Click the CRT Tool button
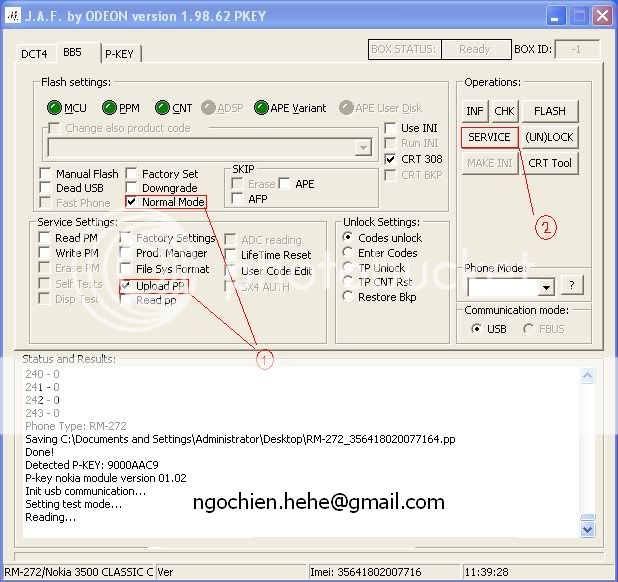The height and width of the screenshot is (582, 618). pyautogui.click(x=549, y=163)
